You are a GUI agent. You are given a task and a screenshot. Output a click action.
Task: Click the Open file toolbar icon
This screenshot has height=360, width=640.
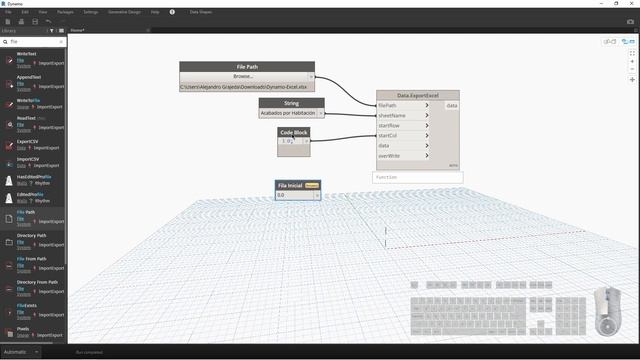coord(21,21)
